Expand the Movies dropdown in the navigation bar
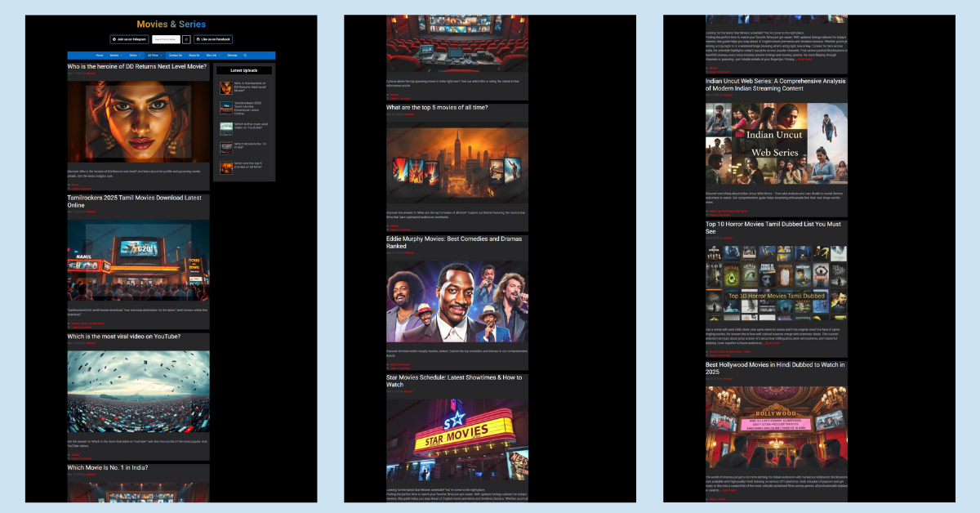Screen dimensions: 980x513 115,56
